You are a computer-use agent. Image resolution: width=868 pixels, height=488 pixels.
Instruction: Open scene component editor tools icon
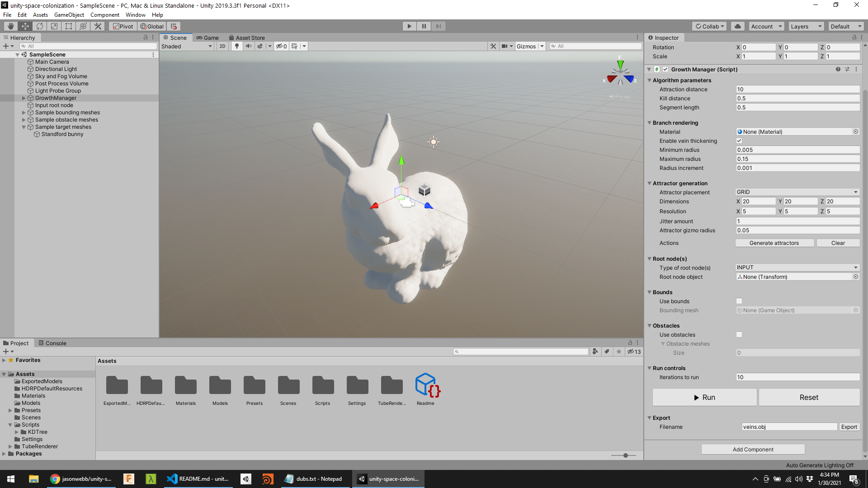click(x=493, y=46)
